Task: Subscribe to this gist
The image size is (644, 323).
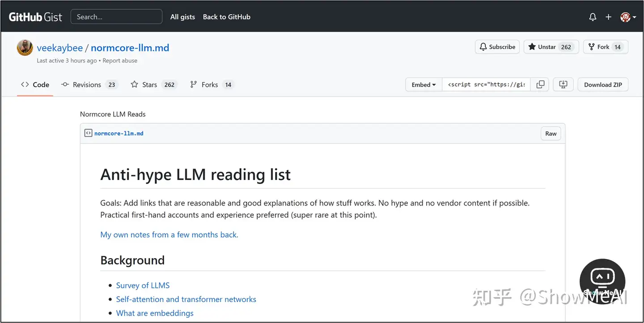Action: tap(497, 47)
